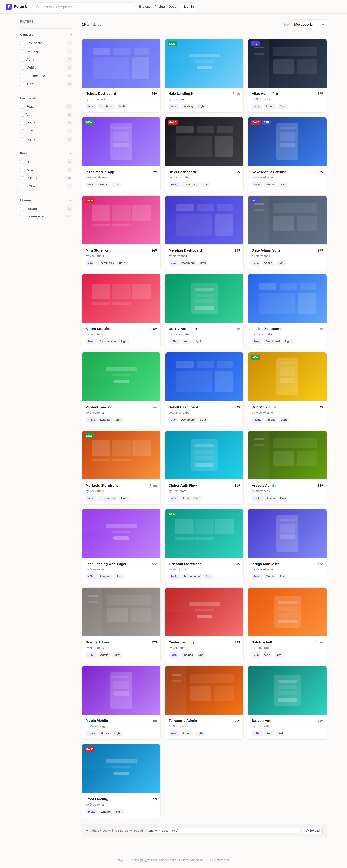347x868 pixels.
Task: Select the $70 + price checkbox
Action: click(22, 186)
